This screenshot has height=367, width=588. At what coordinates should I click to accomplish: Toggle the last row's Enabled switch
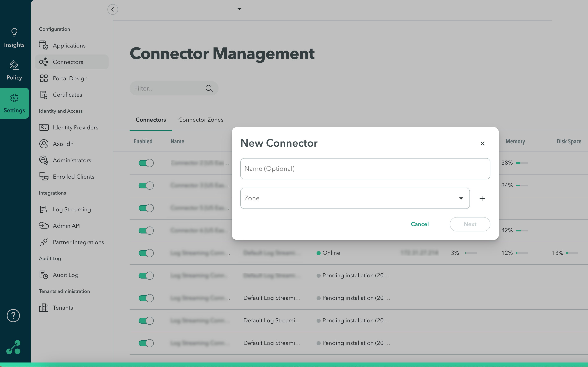point(146,343)
